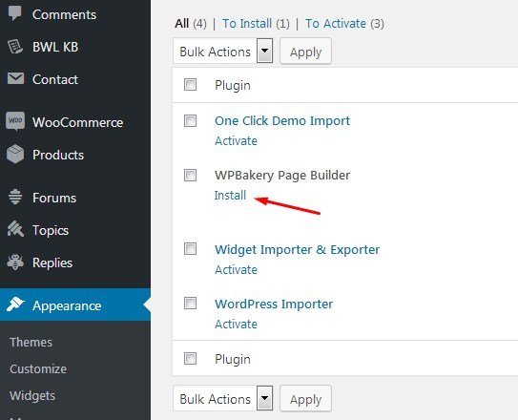Click the Comments speech bubble icon

click(15, 13)
